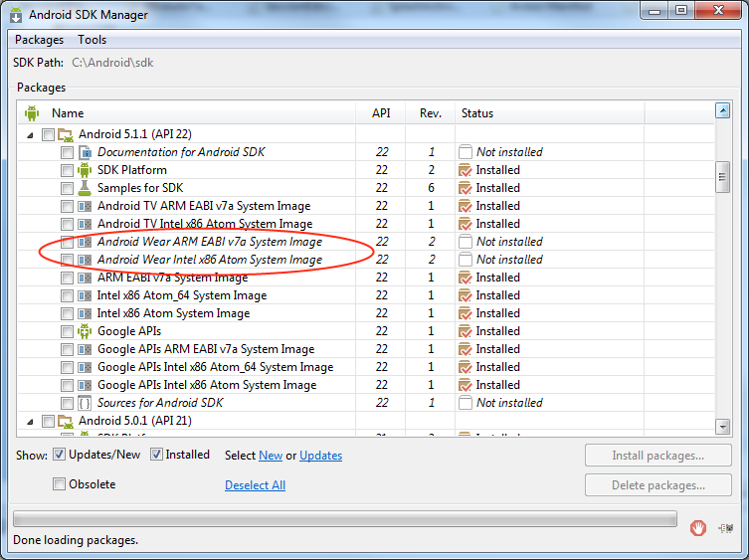Screen dimensions: 749x560
Task: Minimize the Android SDK Manager window
Action: click(x=655, y=12)
